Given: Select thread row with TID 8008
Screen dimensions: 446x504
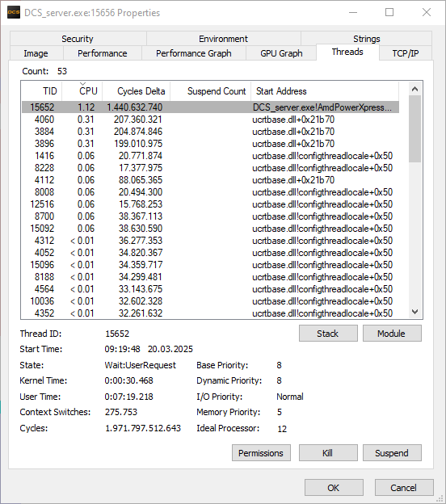Looking at the screenshot, I should (x=210, y=192).
